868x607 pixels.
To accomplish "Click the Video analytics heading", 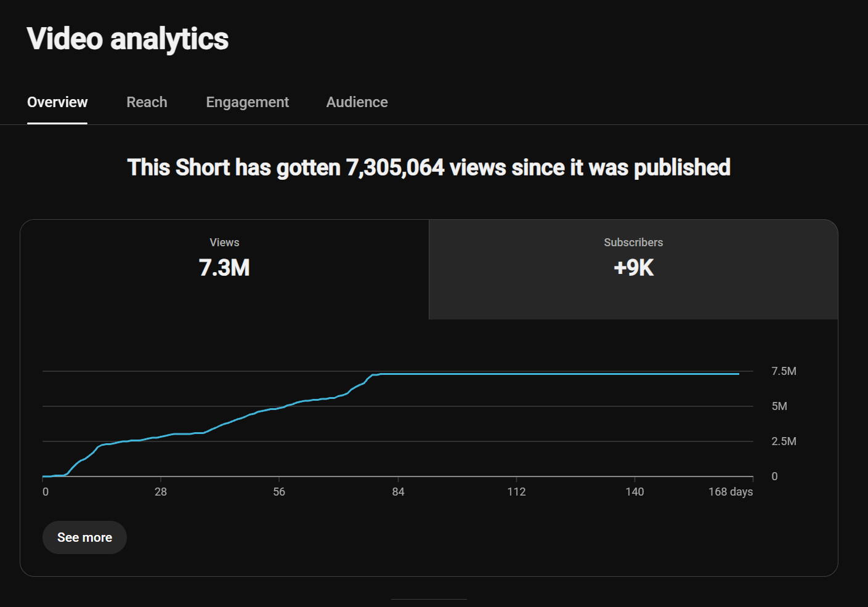I will pos(128,39).
